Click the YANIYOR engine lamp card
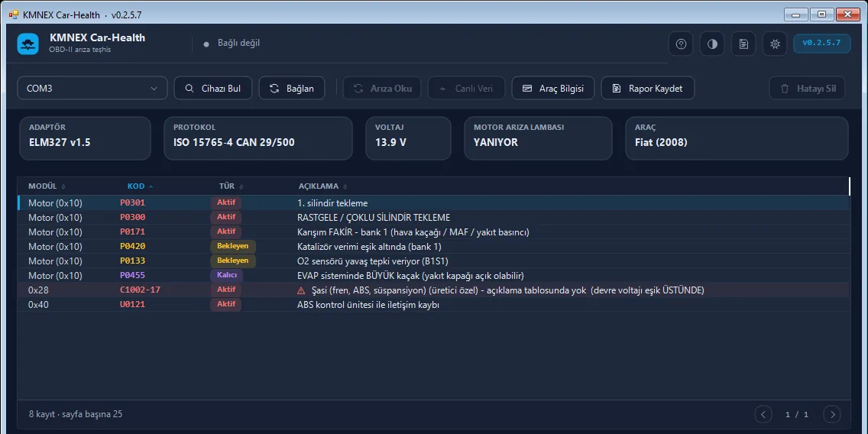This screenshot has height=434, width=868. click(x=538, y=138)
